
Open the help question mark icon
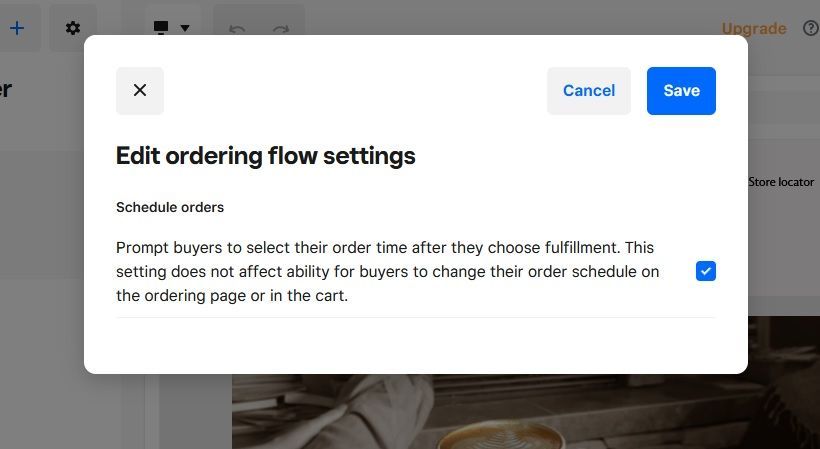coord(810,28)
